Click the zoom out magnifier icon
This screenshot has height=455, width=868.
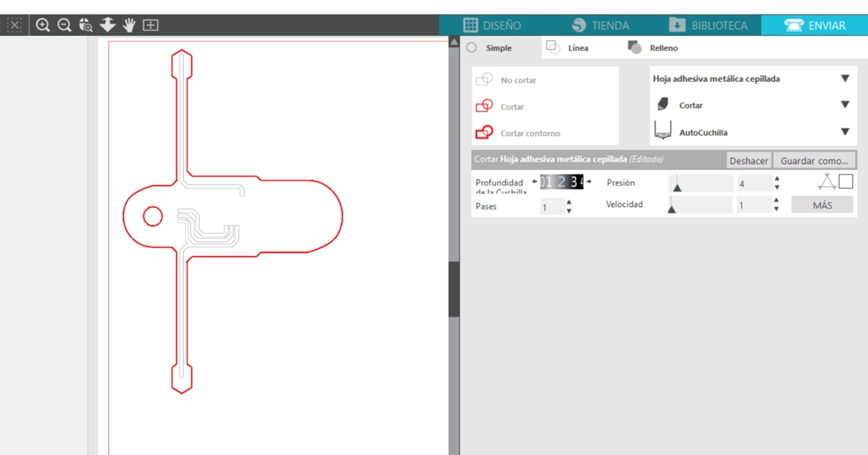(x=65, y=25)
